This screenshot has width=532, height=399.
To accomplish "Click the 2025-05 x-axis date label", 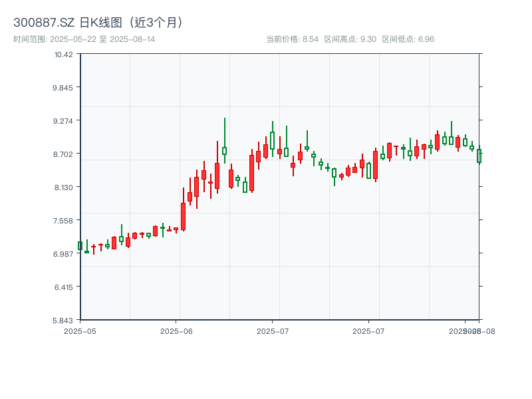I will click(x=80, y=331).
